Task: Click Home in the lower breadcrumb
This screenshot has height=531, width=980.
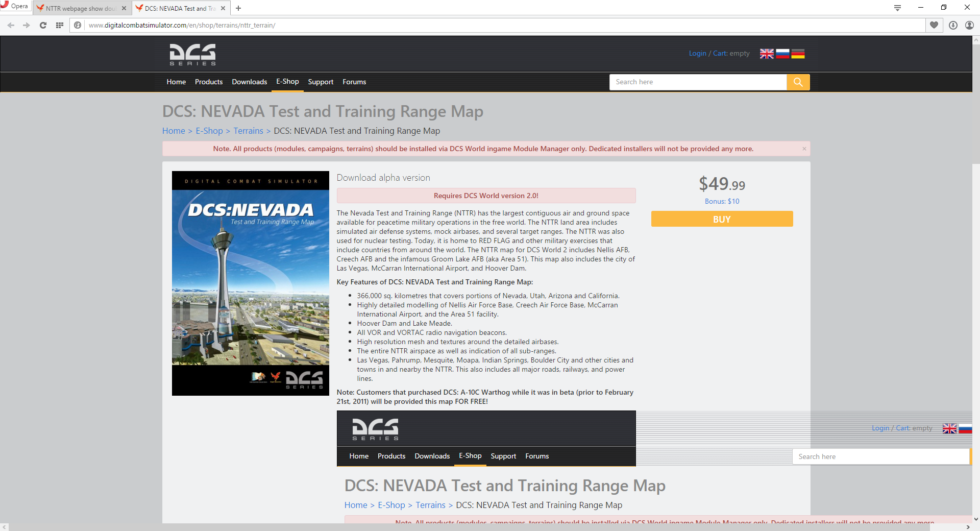Action: pyautogui.click(x=356, y=505)
